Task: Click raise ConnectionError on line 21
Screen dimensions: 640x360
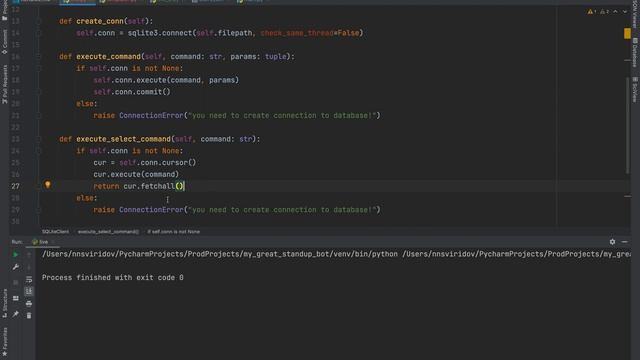Action: 237,116
